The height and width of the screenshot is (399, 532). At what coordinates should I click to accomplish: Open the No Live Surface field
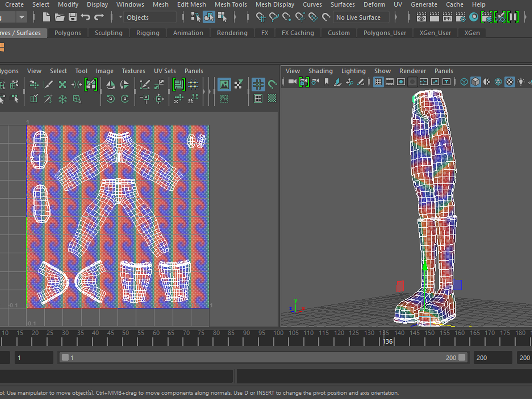tap(360, 17)
